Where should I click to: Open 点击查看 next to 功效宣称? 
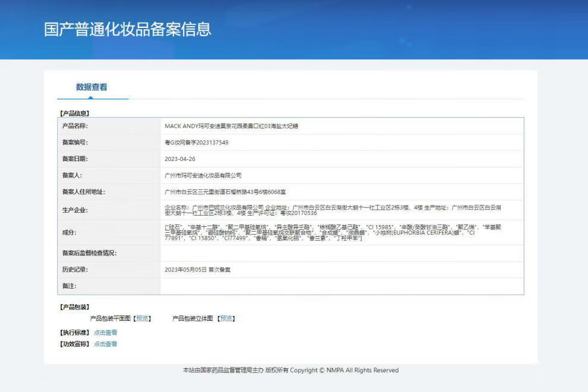[105, 344]
